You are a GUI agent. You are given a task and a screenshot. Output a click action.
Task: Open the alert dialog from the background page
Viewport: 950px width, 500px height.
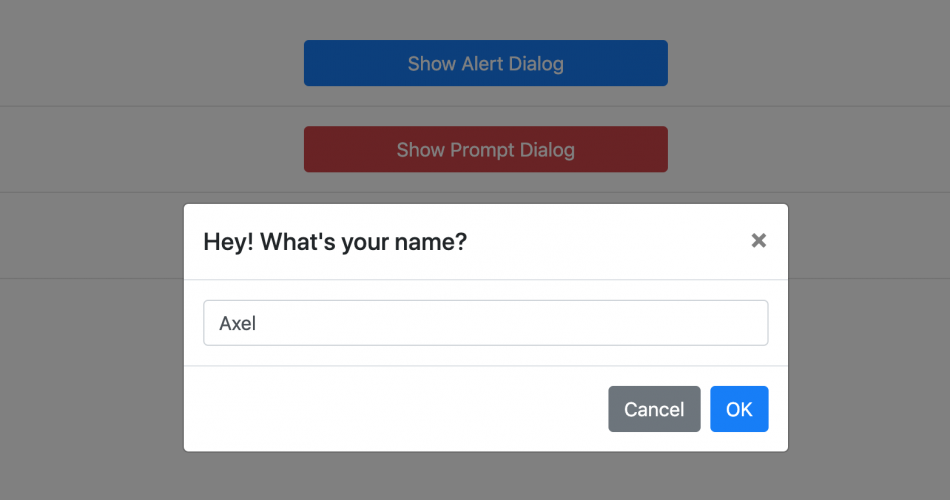click(485, 63)
